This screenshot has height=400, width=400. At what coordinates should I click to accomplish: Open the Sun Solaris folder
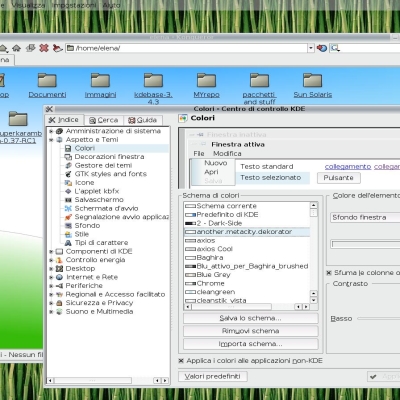[313, 85]
